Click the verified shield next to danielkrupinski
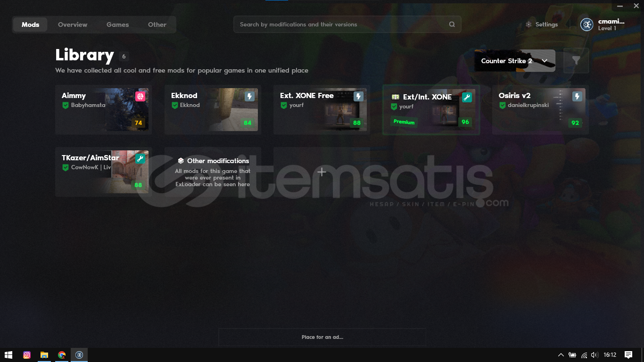Viewport: 644px width, 362px height. click(503, 105)
